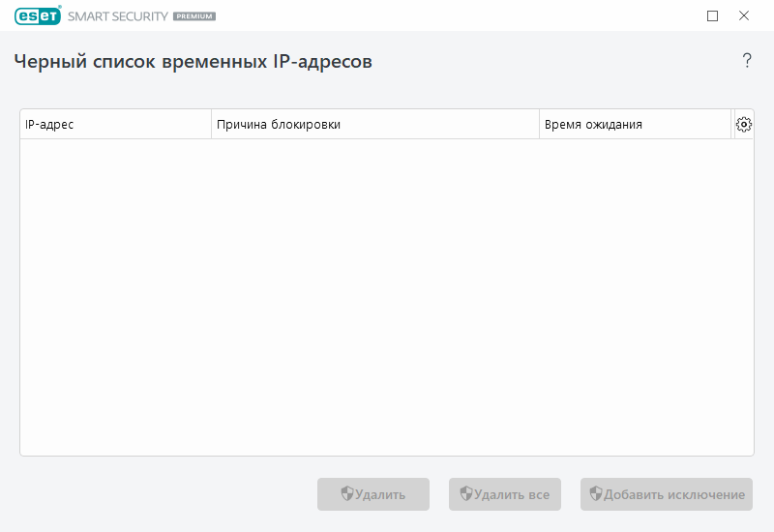This screenshot has width=774, height=532.
Task: Sort by "Причина блокировки" column header
Action: click(x=375, y=125)
